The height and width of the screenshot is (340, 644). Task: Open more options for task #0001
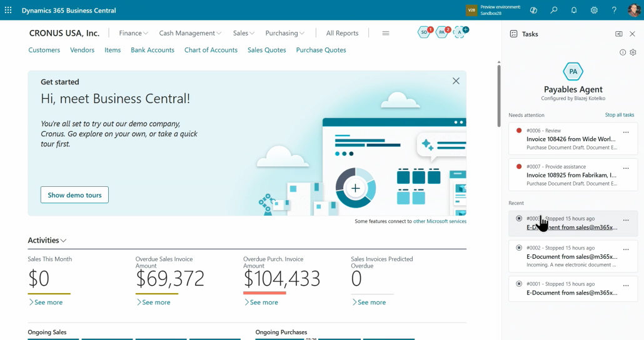626,286
